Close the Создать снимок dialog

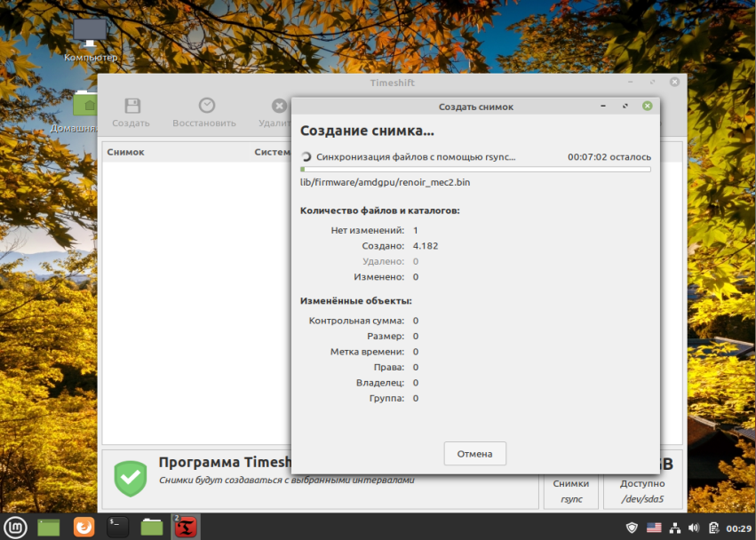pyautogui.click(x=648, y=106)
